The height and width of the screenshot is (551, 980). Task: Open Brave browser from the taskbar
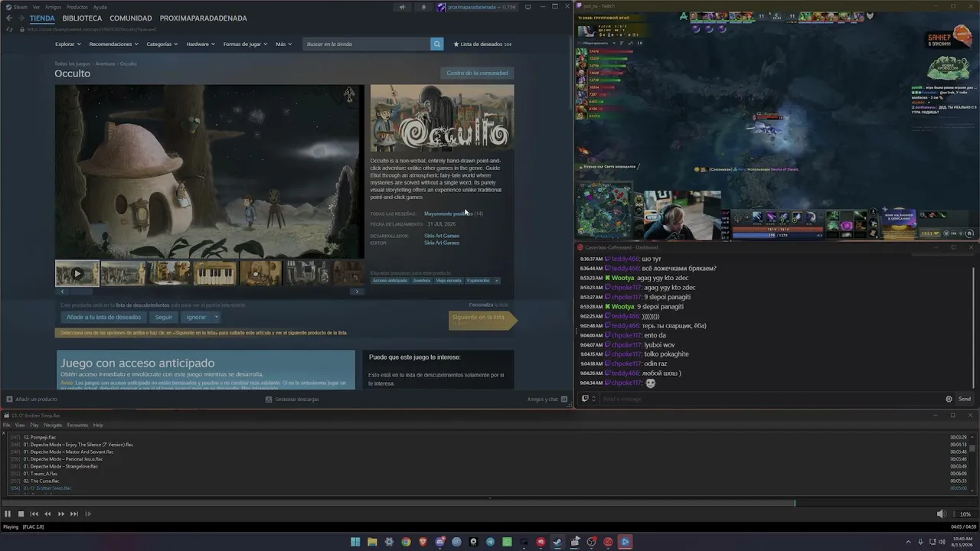423,542
